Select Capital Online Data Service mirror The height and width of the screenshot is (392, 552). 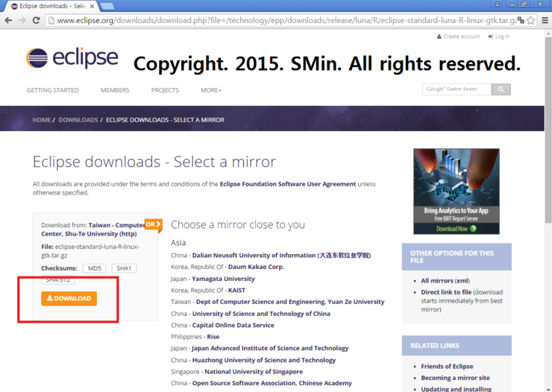233,325
